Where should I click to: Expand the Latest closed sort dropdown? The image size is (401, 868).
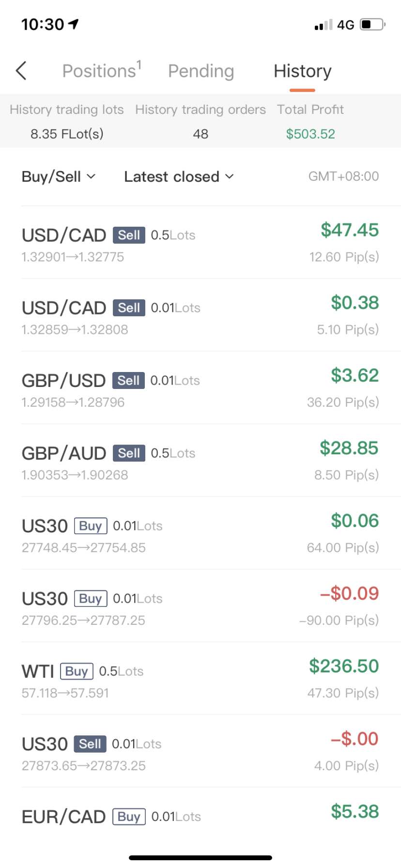pyautogui.click(x=179, y=176)
